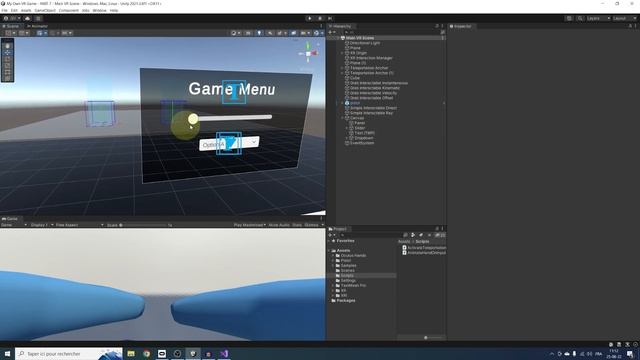
Task: Select the Rect tool in the Scene toolbar
Action: click(7, 72)
